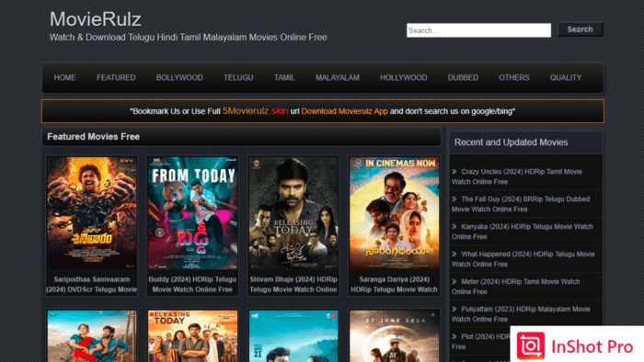Open second-row poster labeled Releasing Today
The width and height of the screenshot is (644, 362).
tap(192, 336)
